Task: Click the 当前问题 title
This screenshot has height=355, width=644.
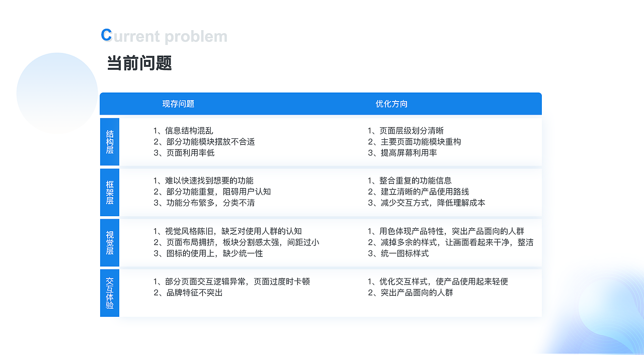Action: click(x=139, y=63)
